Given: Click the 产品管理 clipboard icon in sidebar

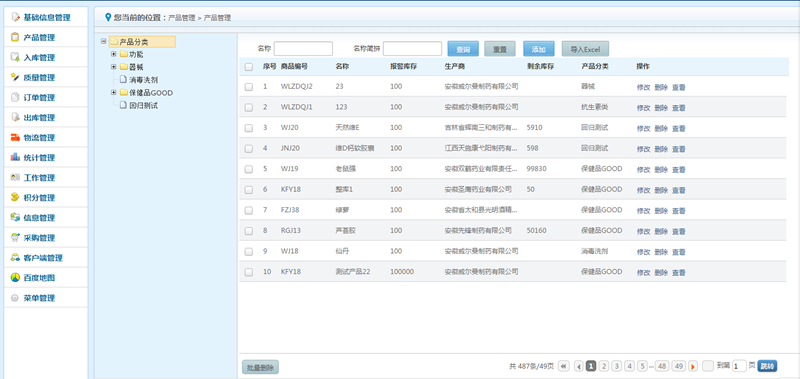Looking at the screenshot, I should pyautogui.click(x=15, y=37).
